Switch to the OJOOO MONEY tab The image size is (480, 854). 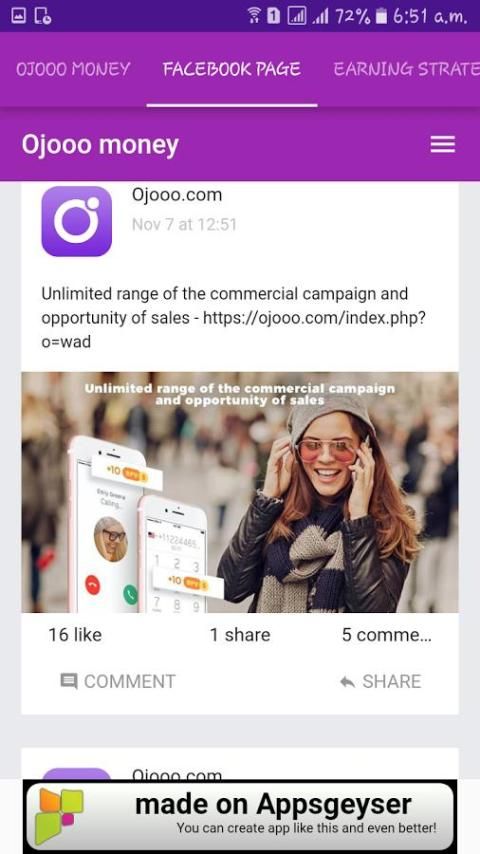[x=73, y=69]
